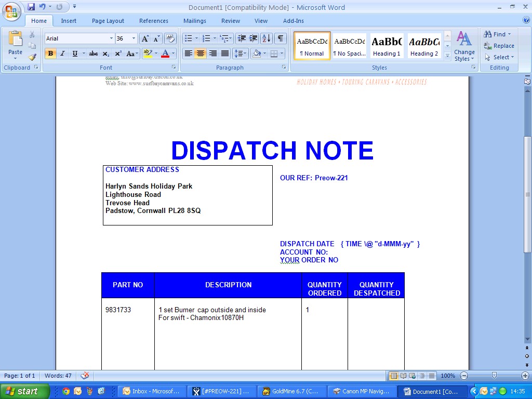Open line spacing options

point(241,54)
